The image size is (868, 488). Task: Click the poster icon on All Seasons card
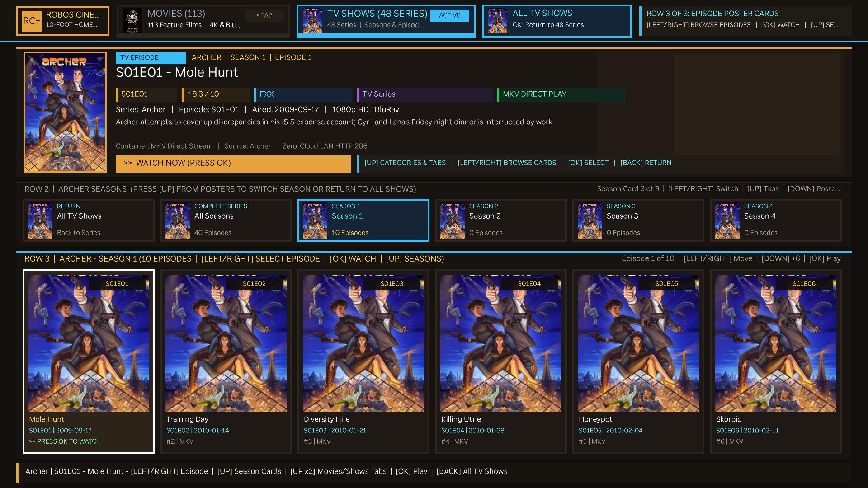(x=178, y=221)
